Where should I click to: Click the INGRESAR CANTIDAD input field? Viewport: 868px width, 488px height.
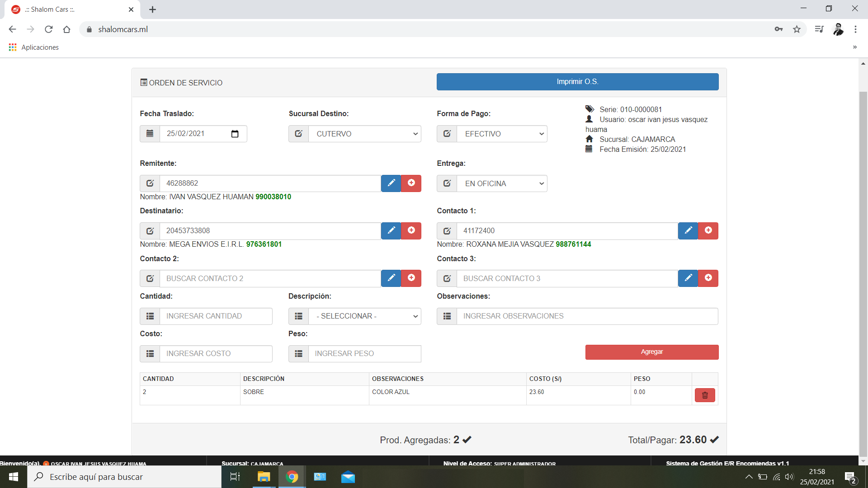pos(216,316)
